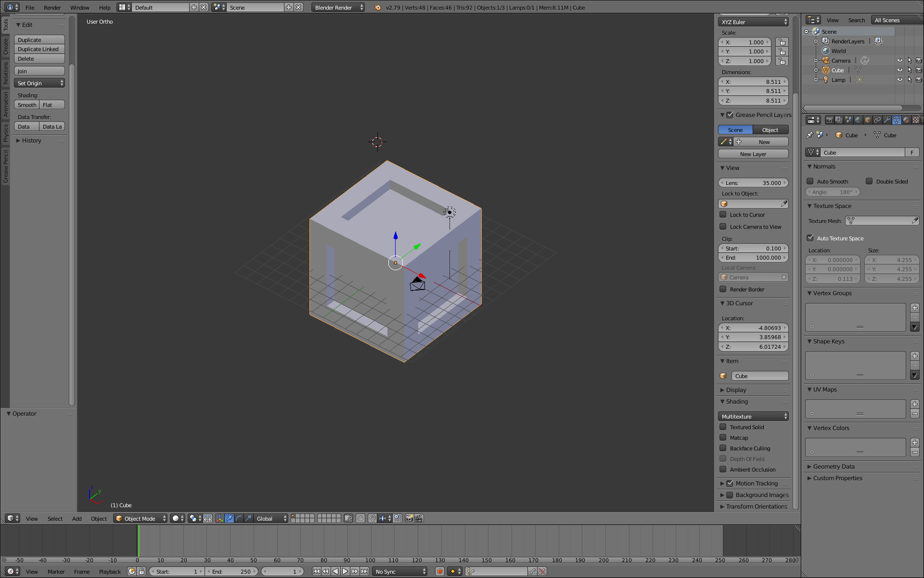Open the Object properties cube tab
Image resolution: width=924 pixels, height=578 pixels.
pos(868,120)
